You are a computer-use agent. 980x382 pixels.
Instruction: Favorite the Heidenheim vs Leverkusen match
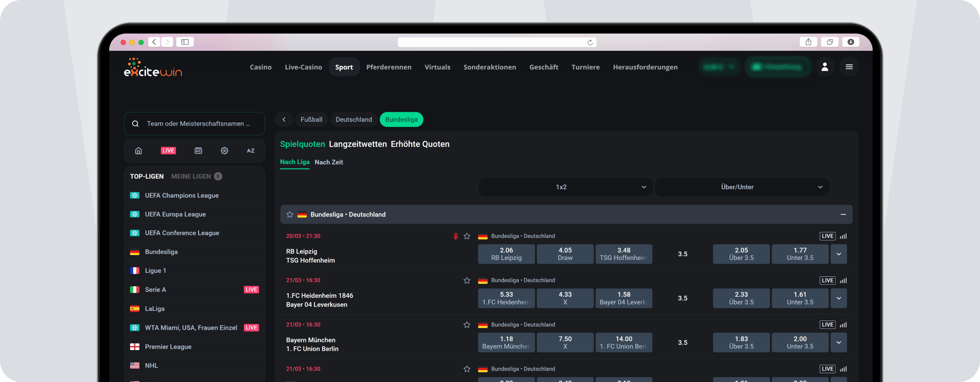pos(467,280)
